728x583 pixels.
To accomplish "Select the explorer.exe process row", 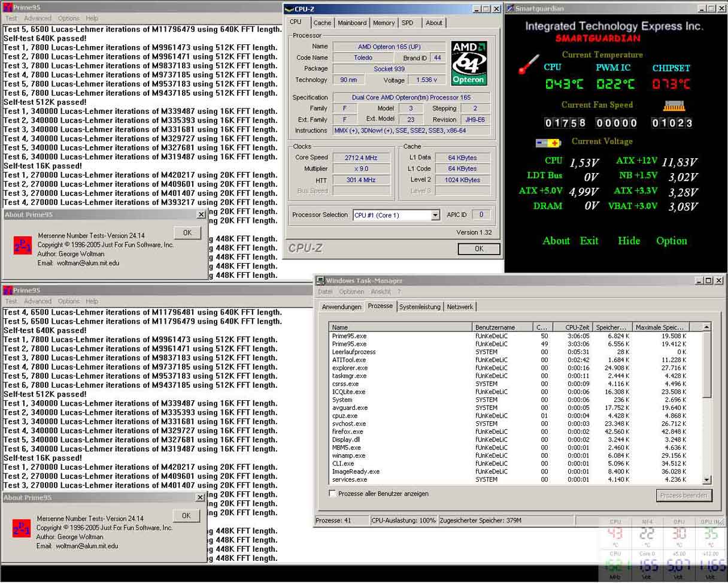I will [516, 368].
